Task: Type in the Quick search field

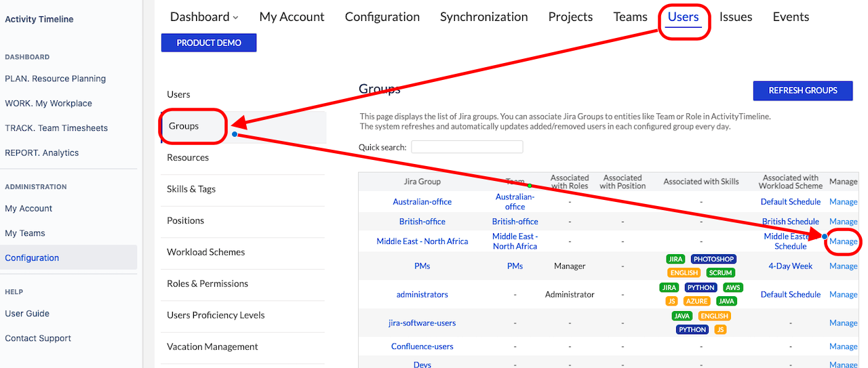Action: (x=467, y=147)
